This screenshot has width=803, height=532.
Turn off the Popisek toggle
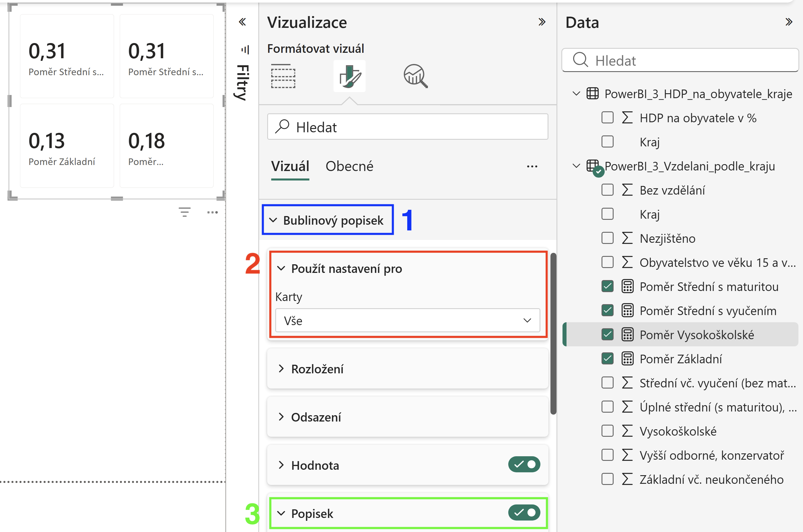524,513
